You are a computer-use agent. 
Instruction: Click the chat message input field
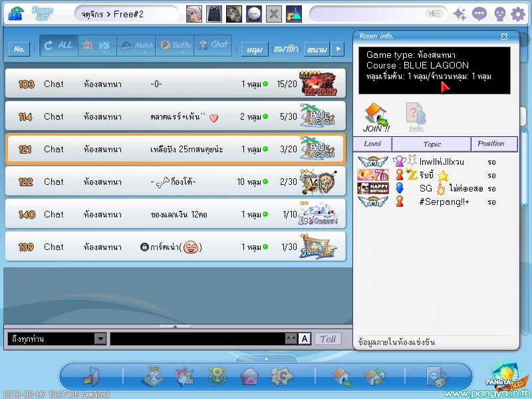[x=198, y=338]
